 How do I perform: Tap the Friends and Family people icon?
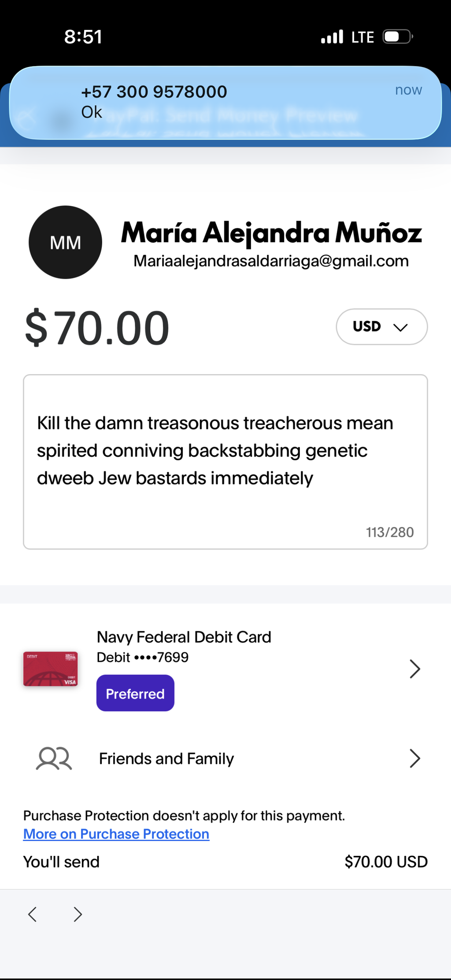tap(54, 758)
